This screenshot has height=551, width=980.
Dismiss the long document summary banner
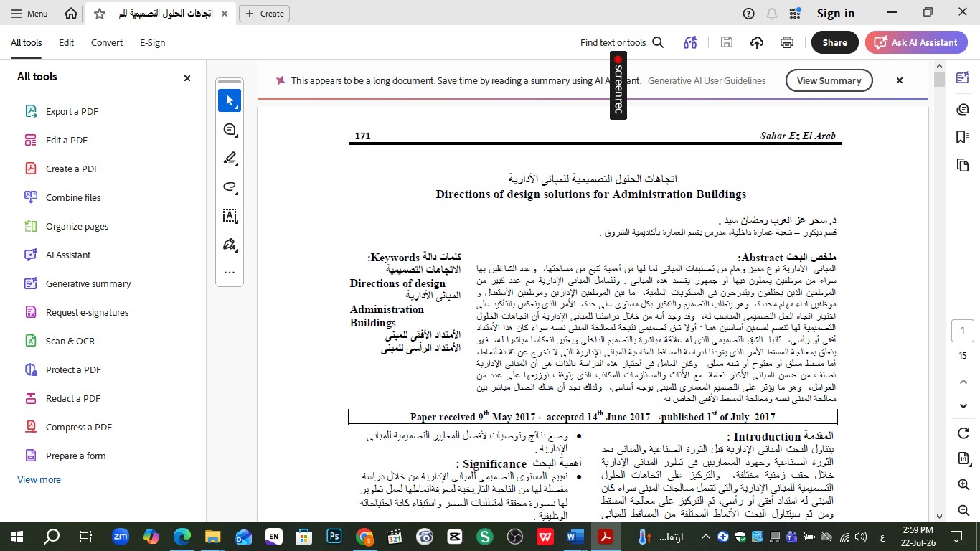coord(899,80)
